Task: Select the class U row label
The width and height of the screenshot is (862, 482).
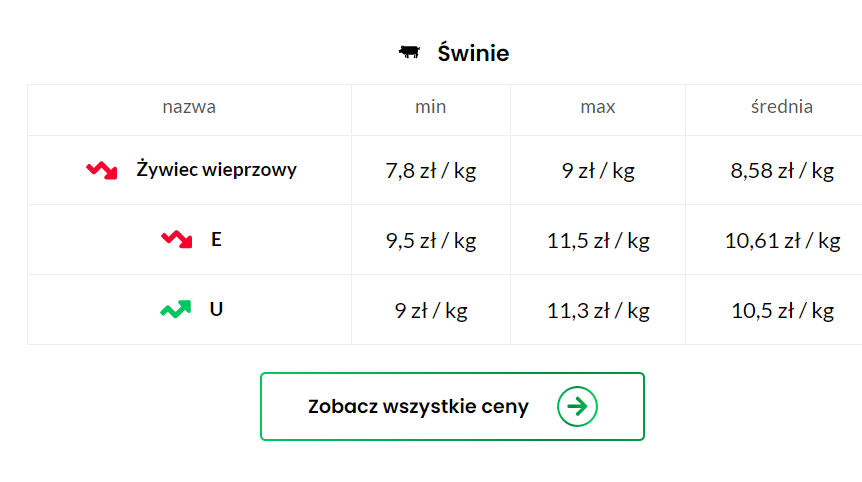Action: pos(216,309)
